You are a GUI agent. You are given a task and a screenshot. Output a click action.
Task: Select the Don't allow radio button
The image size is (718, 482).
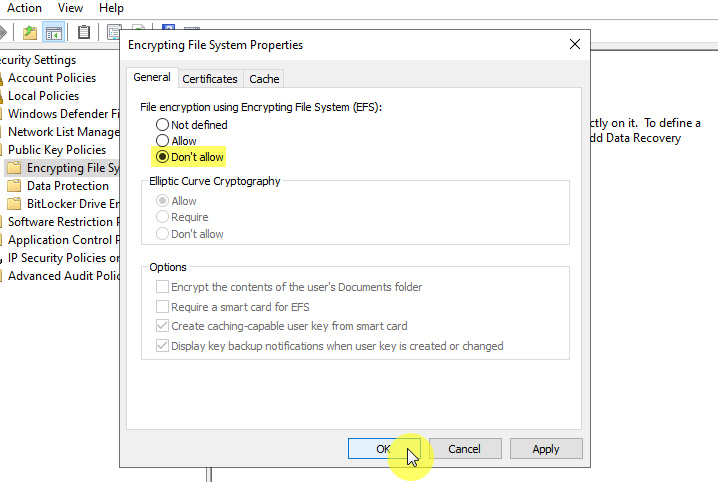[162, 157]
